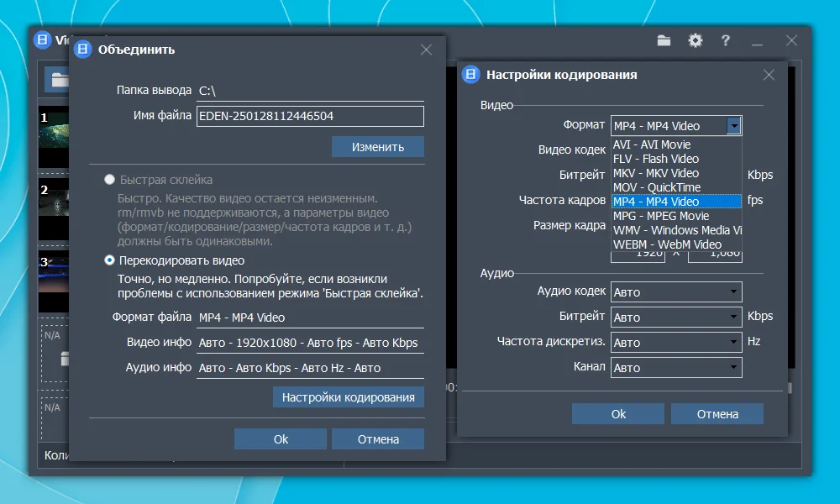Close the Настройки кодирования dialog
Image resolution: width=840 pixels, height=504 pixels.
pos(769,75)
